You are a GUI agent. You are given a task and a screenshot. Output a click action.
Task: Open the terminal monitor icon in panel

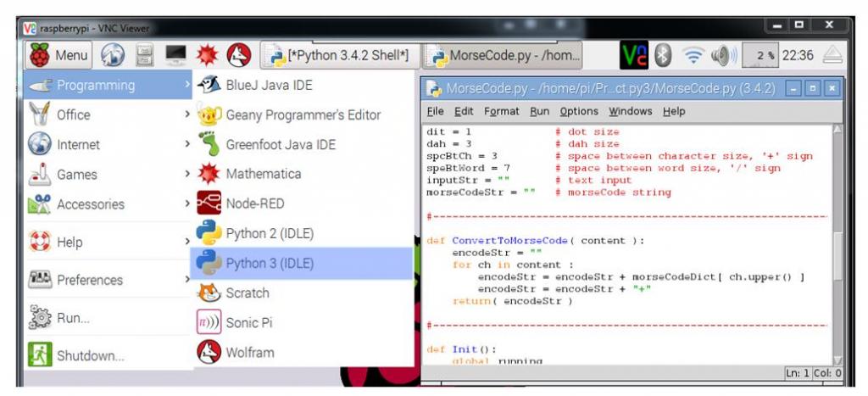click(176, 55)
